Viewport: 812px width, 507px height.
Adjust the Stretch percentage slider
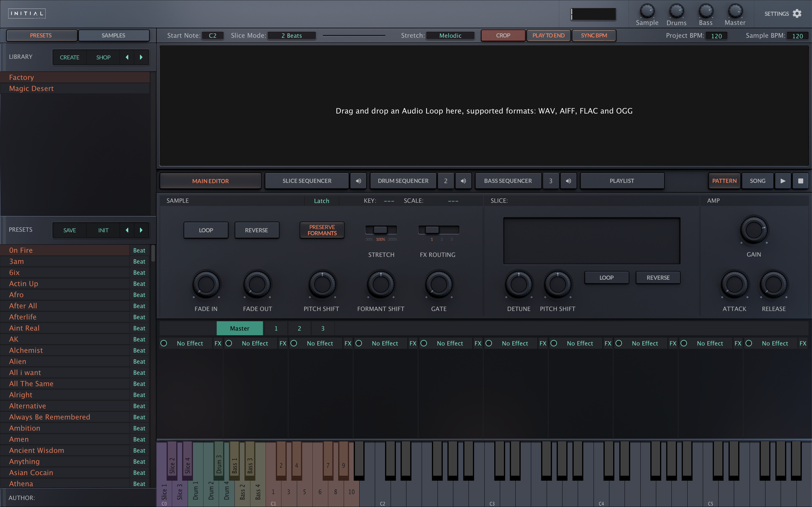click(381, 230)
